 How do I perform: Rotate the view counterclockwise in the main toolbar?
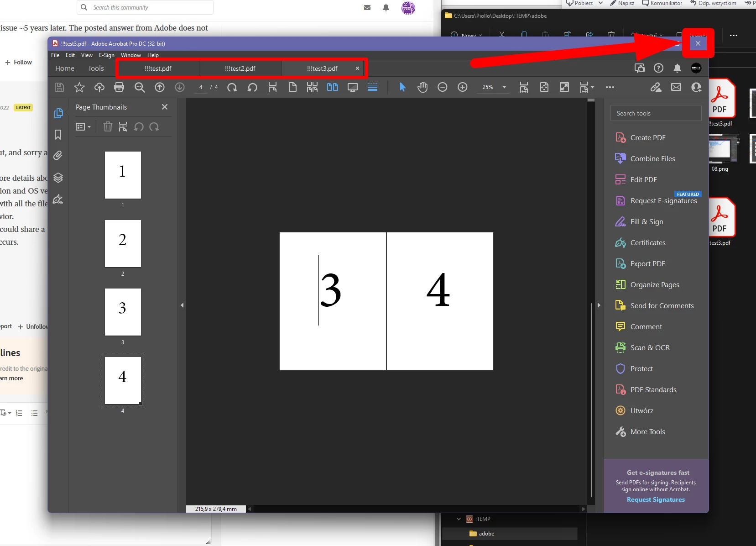click(252, 87)
